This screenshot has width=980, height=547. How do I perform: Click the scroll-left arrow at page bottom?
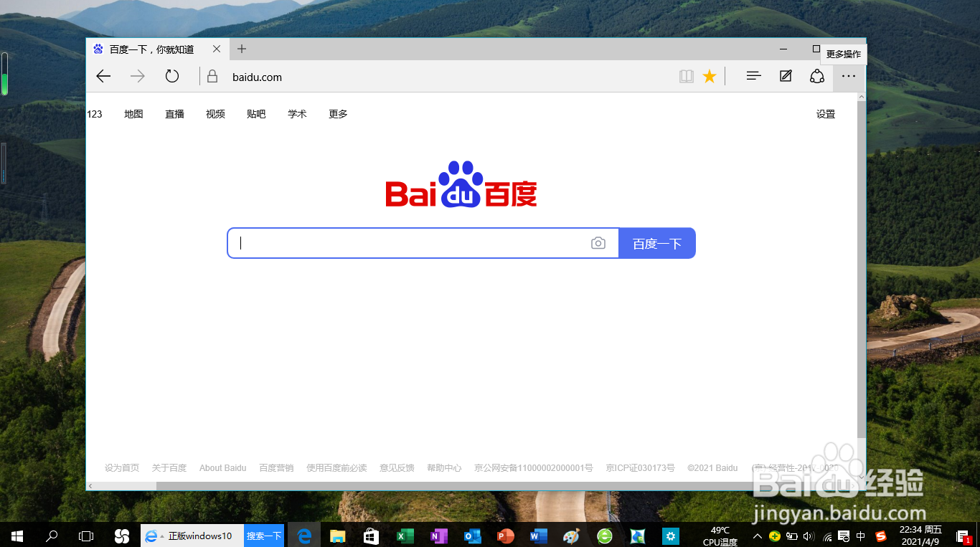coord(90,486)
